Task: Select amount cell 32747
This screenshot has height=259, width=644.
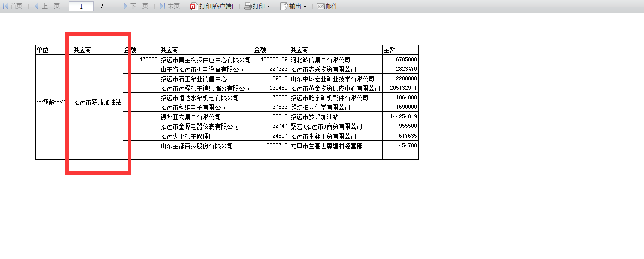Action: tap(271, 126)
